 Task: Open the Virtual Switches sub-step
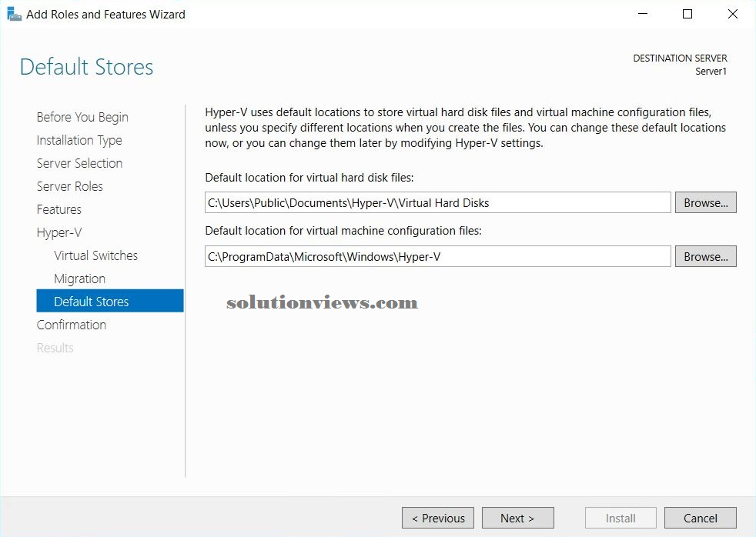click(x=96, y=255)
